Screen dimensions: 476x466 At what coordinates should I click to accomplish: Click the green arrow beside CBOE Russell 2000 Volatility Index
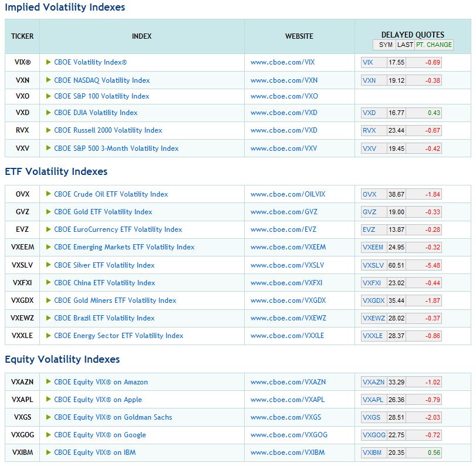tap(48, 130)
